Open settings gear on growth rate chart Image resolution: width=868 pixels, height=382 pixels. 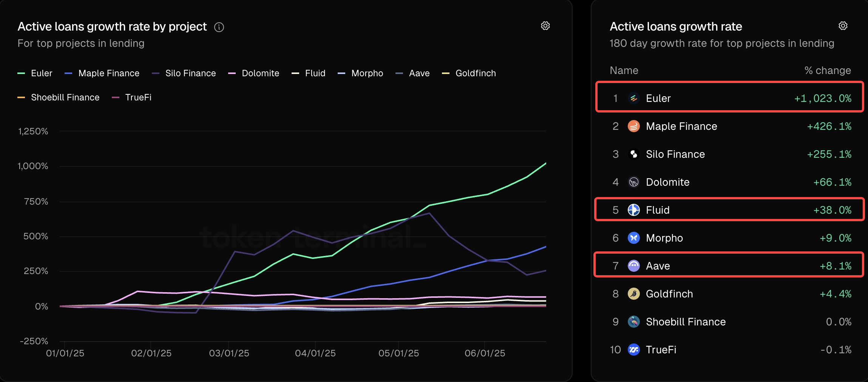[x=545, y=26]
